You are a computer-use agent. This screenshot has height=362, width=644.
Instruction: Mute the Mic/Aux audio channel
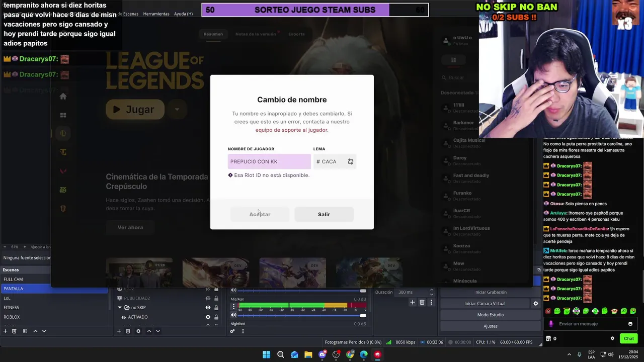[x=233, y=315]
